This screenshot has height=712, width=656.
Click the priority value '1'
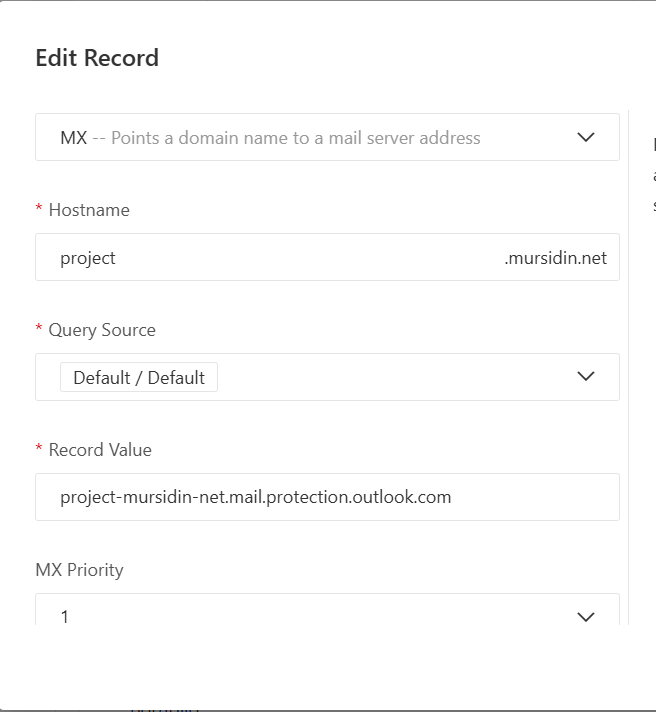click(65, 617)
